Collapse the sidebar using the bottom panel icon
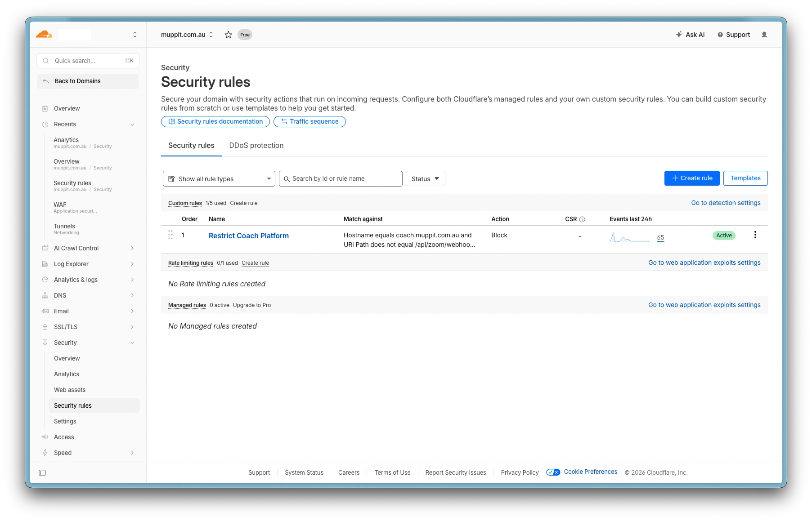Image resolution: width=812 pixels, height=521 pixels. [42, 473]
